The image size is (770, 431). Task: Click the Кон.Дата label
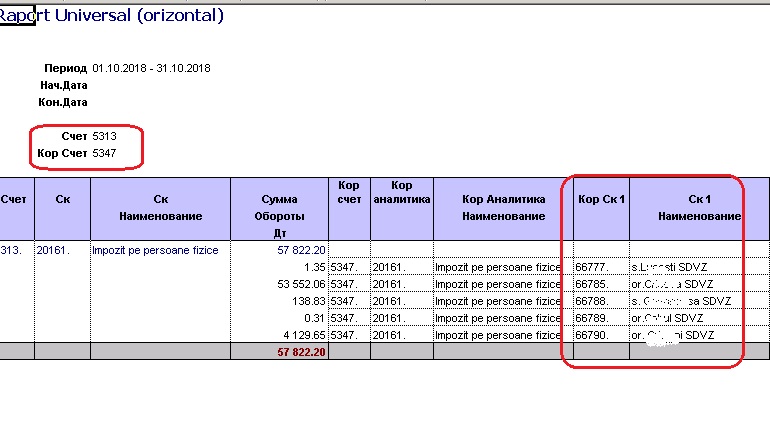[x=63, y=103]
